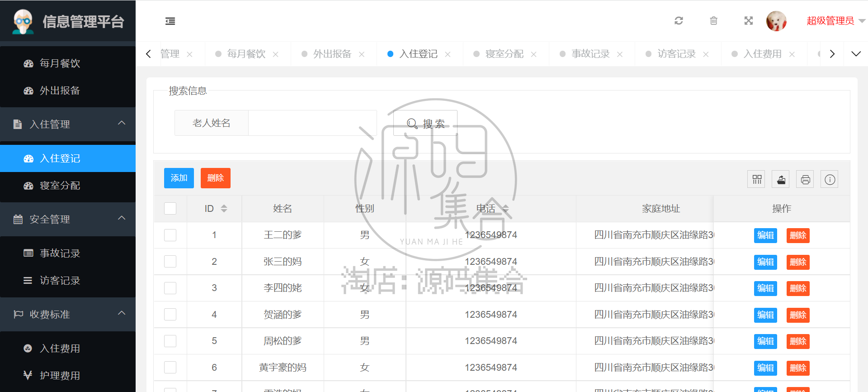Viewport: 868px width, 392px height.
Task: Click 编辑 for 贺涵的爹
Action: pos(765,315)
